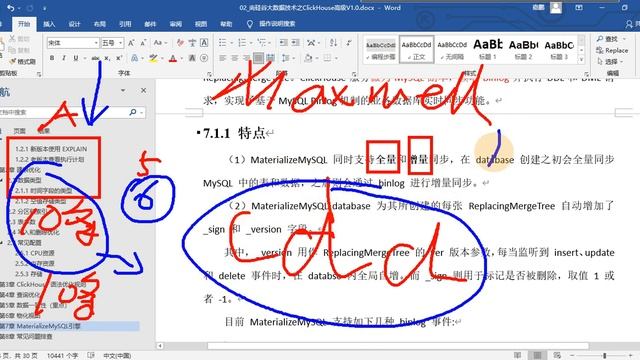The image size is (640, 360).
Task: Toggle bold formatting in the font group
Action: click(x=52, y=58)
